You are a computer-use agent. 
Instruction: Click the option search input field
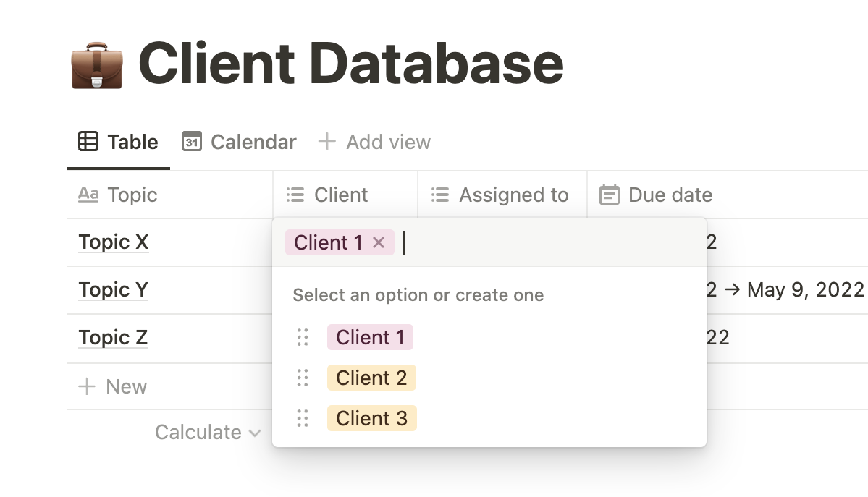543,242
